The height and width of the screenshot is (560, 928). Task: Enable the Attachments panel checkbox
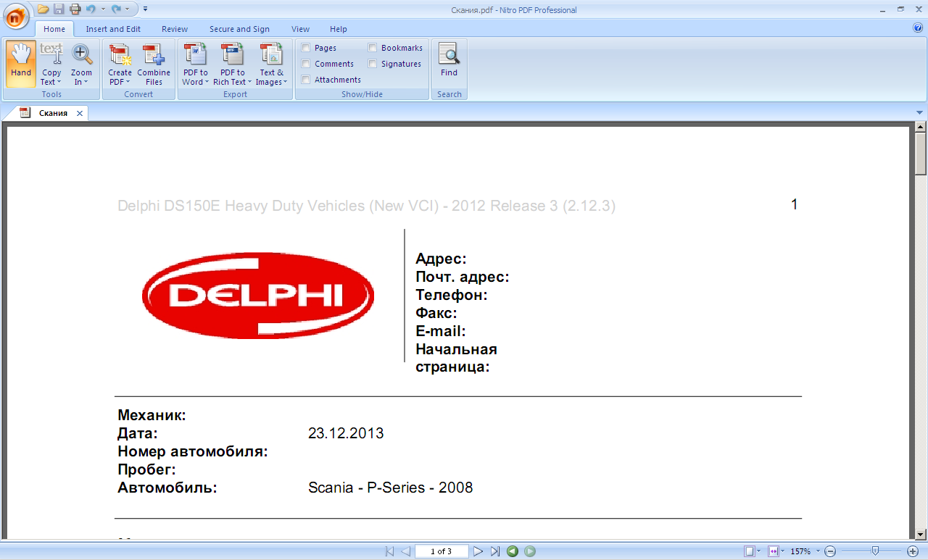[306, 80]
